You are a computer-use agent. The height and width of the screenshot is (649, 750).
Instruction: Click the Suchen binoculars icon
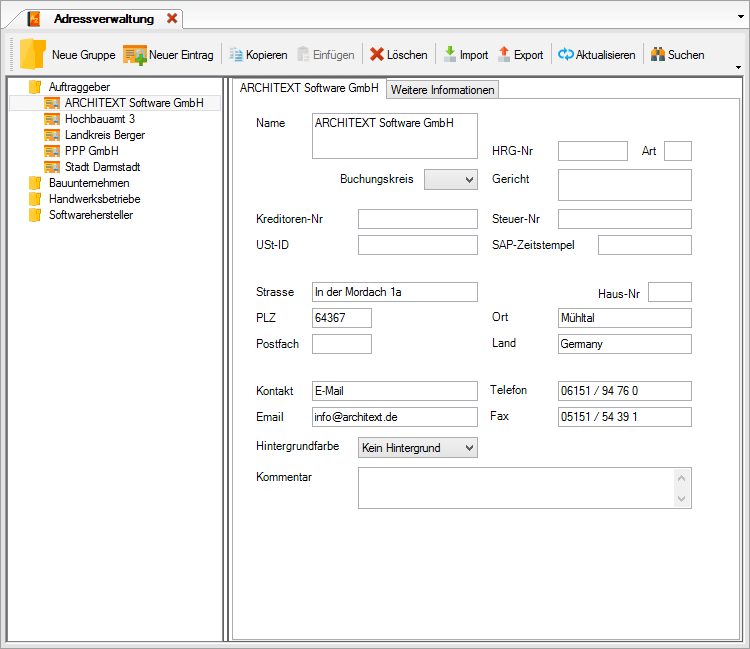(x=658, y=55)
